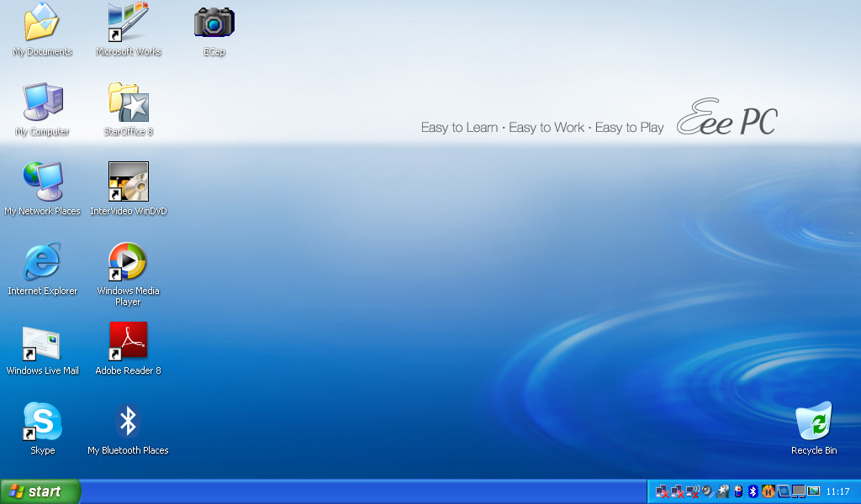Viewport: 861px width, 504px height.
Task: Click the Bluetooth icon in the system tray
Action: pos(753,491)
